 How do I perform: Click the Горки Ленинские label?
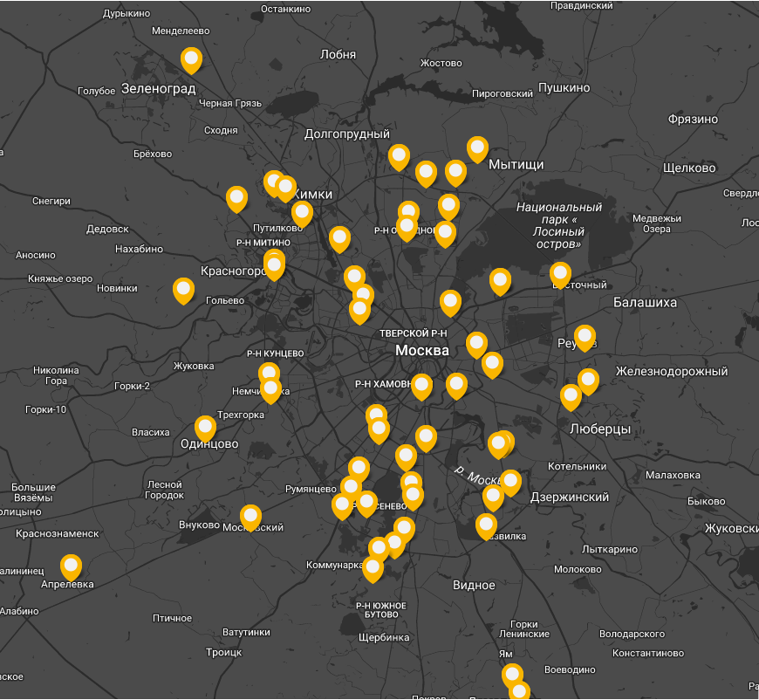coord(524,629)
